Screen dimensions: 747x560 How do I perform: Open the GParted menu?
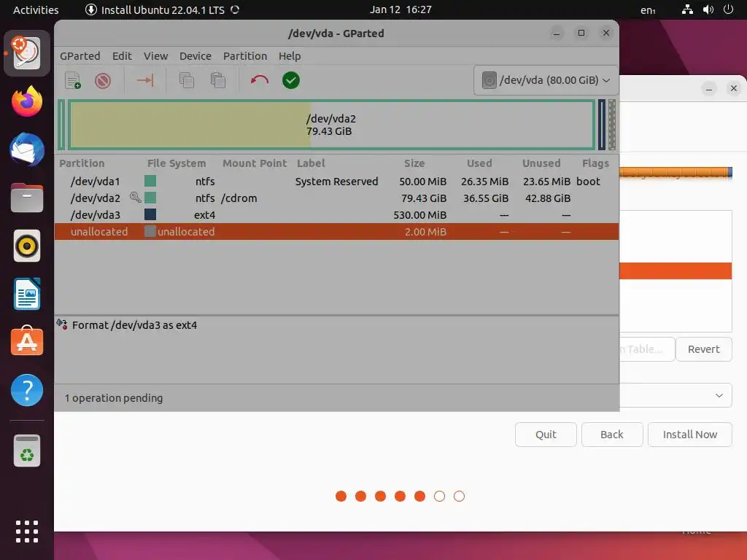click(x=80, y=55)
